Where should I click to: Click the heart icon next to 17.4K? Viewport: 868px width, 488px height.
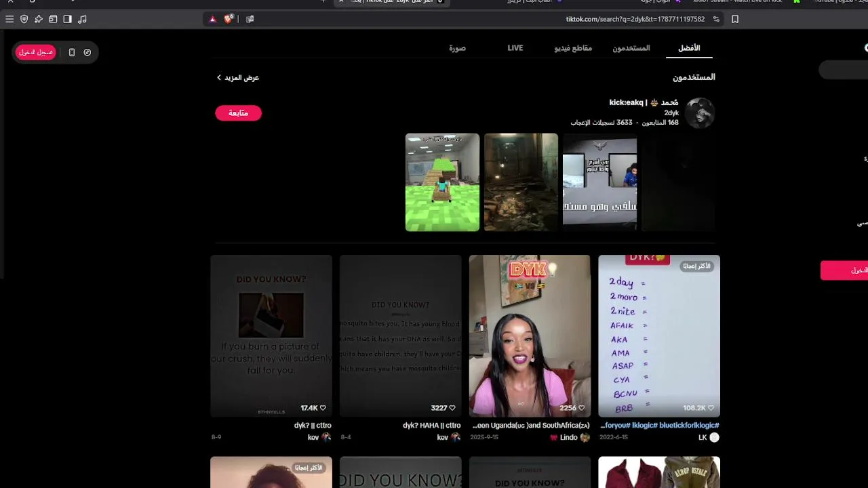point(323,408)
